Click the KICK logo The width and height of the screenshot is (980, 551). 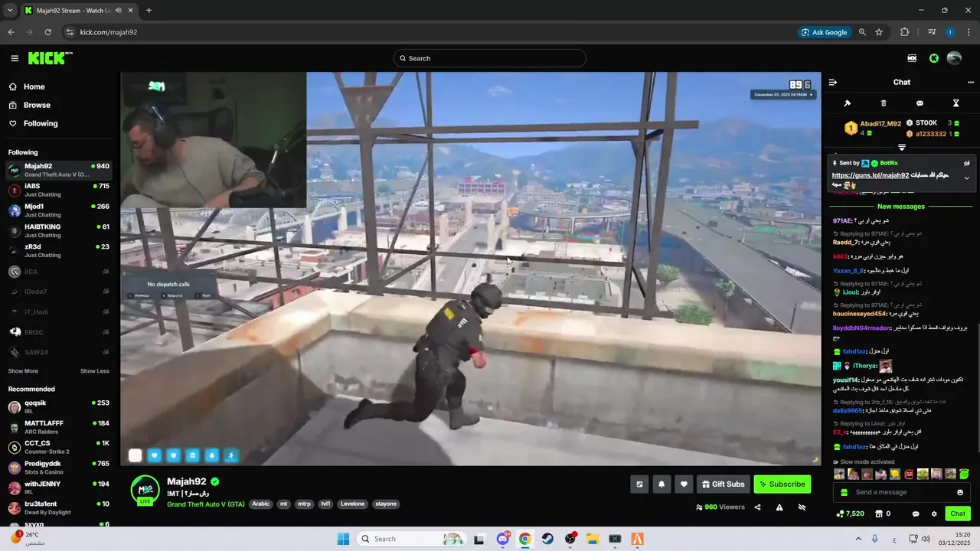[x=50, y=58]
